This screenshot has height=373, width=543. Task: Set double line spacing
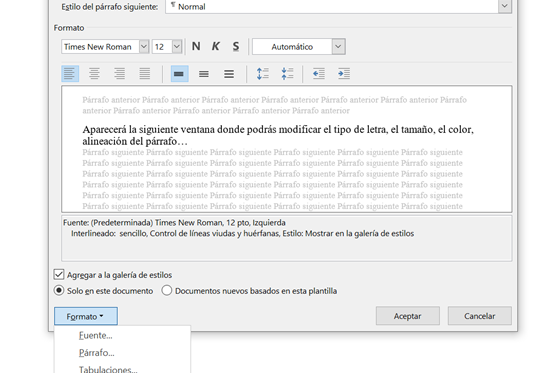pos(229,73)
